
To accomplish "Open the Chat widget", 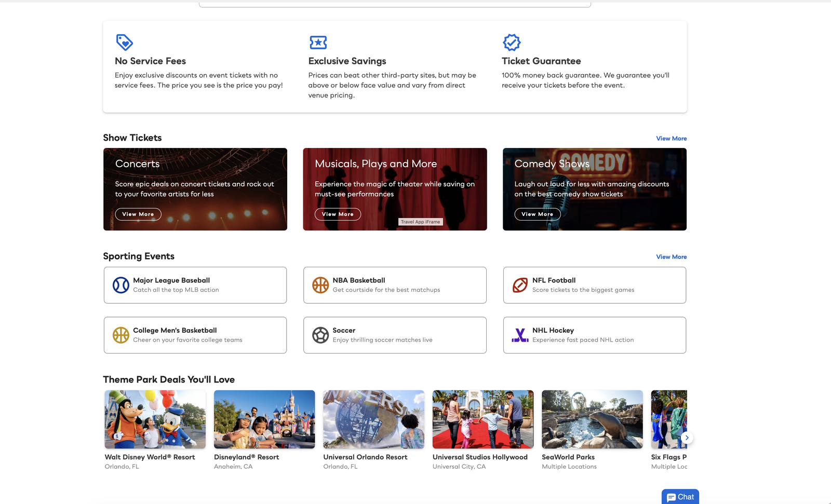I will [x=680, y=497].
